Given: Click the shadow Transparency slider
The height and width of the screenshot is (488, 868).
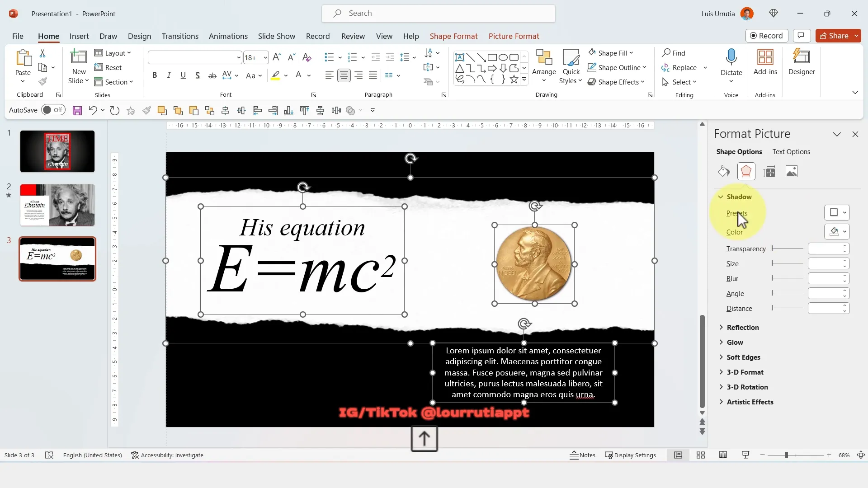Looking at the screenshot, I should click(787, 249).
